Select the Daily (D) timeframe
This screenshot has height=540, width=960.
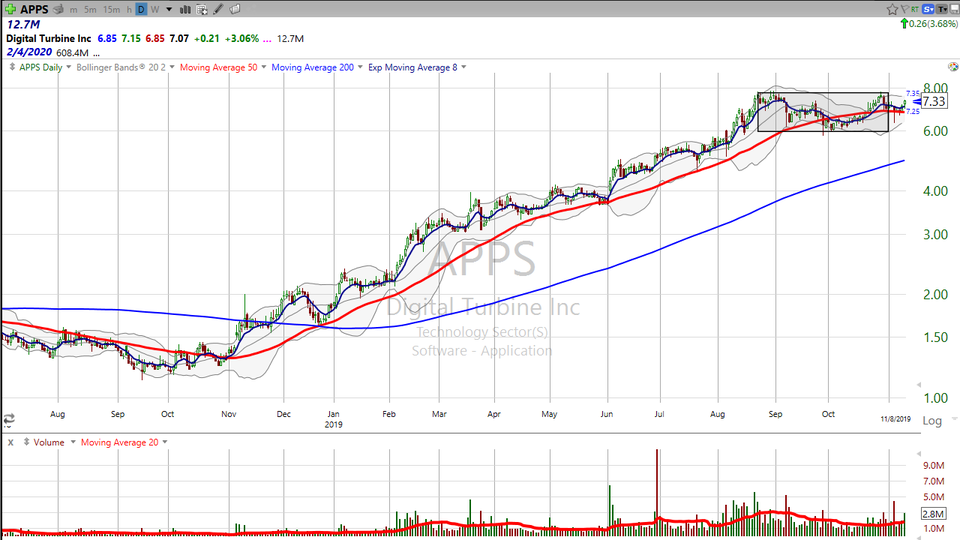click(141, 9)
